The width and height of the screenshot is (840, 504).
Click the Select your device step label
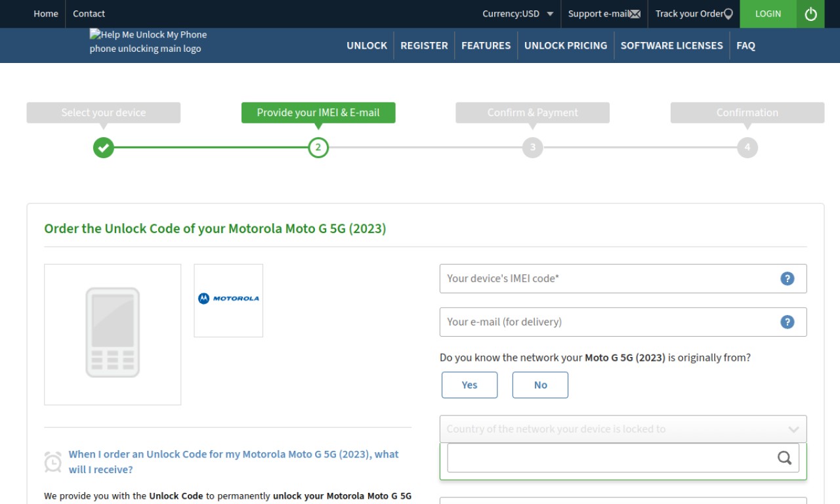coord(104,113)
